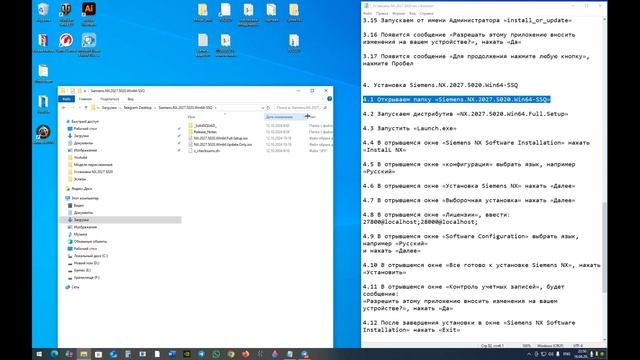Open the Home ribbon tab in Explorer
This screenshot has height=360, width=640.
(x=85, y=99)
